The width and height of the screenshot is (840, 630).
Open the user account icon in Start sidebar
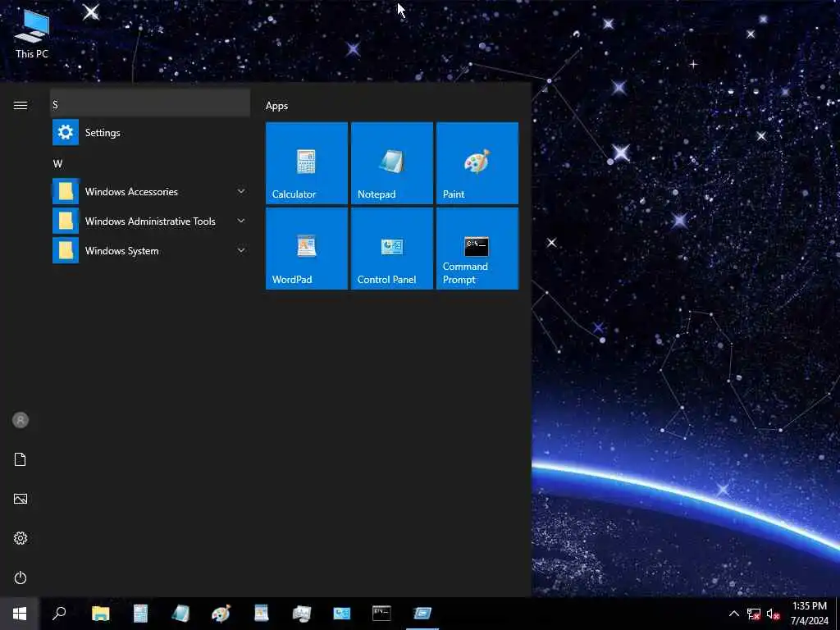(x=21, y=420)
